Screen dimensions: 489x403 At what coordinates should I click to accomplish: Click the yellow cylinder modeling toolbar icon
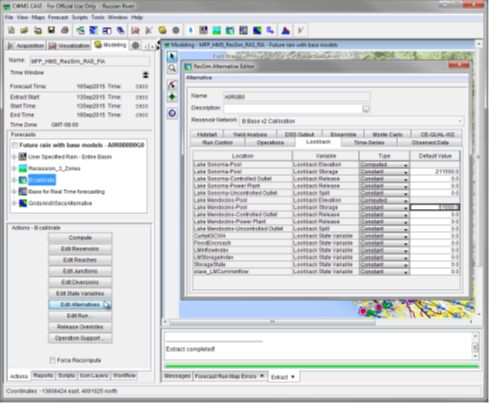162,30
